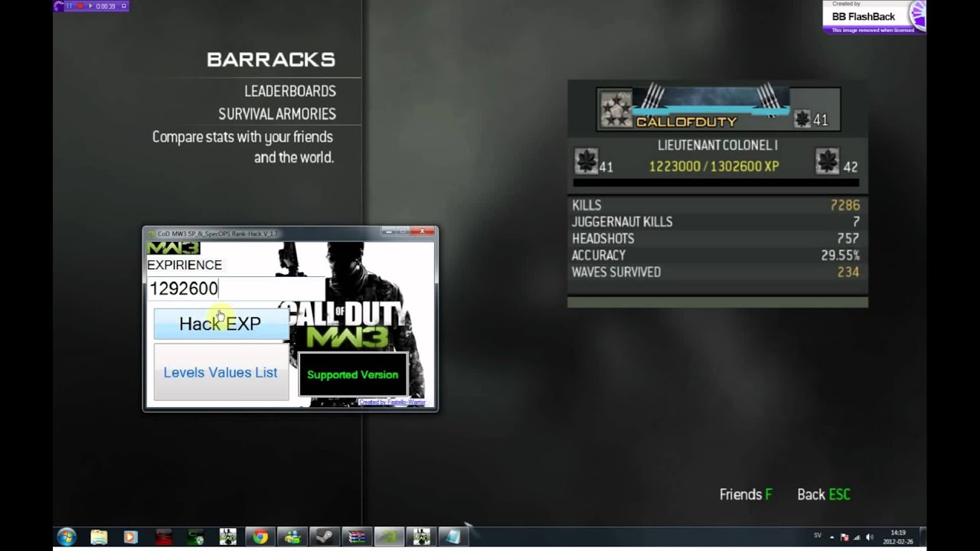
Task: Click the KILLS value 7286
Action: (x=844, y=205)
